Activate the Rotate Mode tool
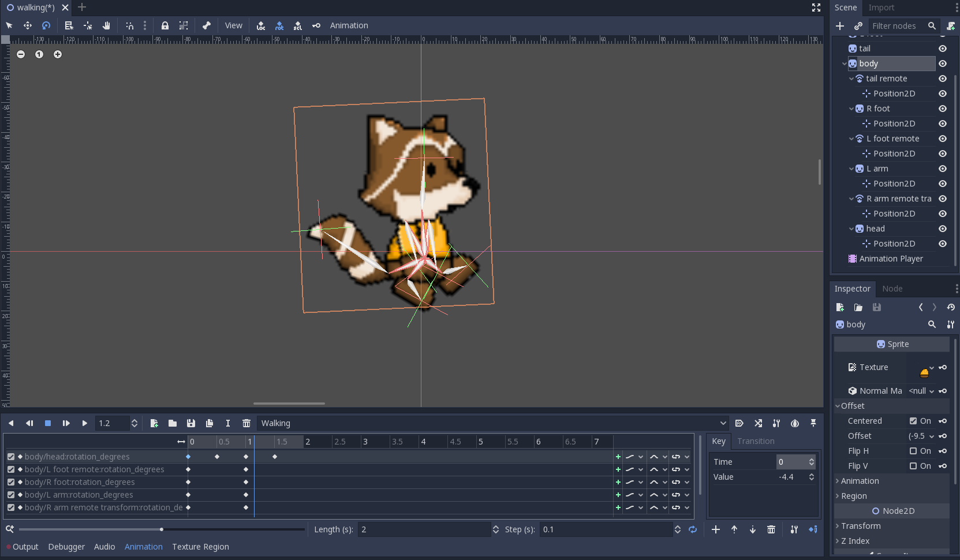 (46, 25)
